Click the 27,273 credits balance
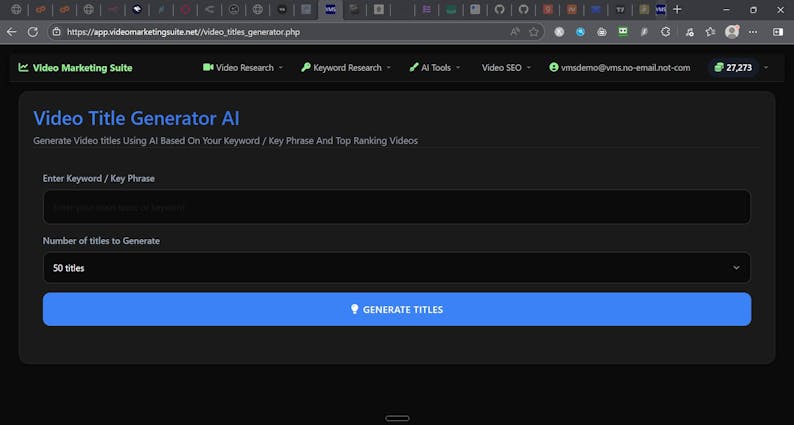 [x=739, y=68]
